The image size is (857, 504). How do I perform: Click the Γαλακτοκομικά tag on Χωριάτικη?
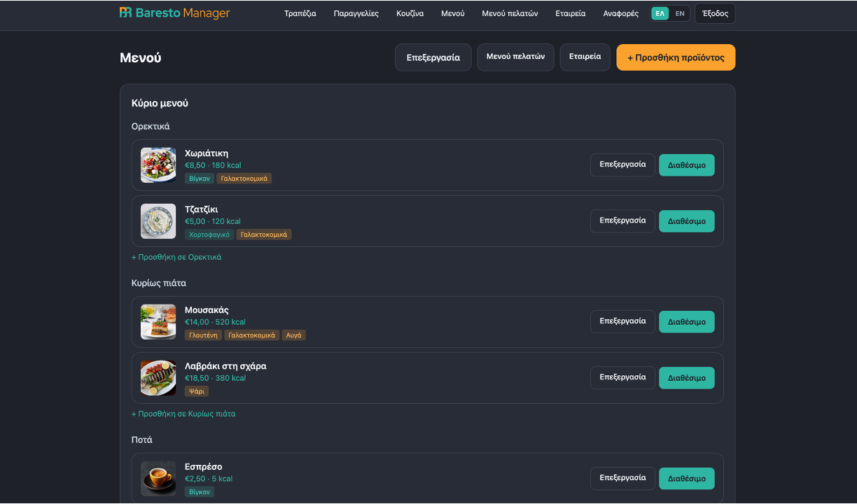point(244,178)
